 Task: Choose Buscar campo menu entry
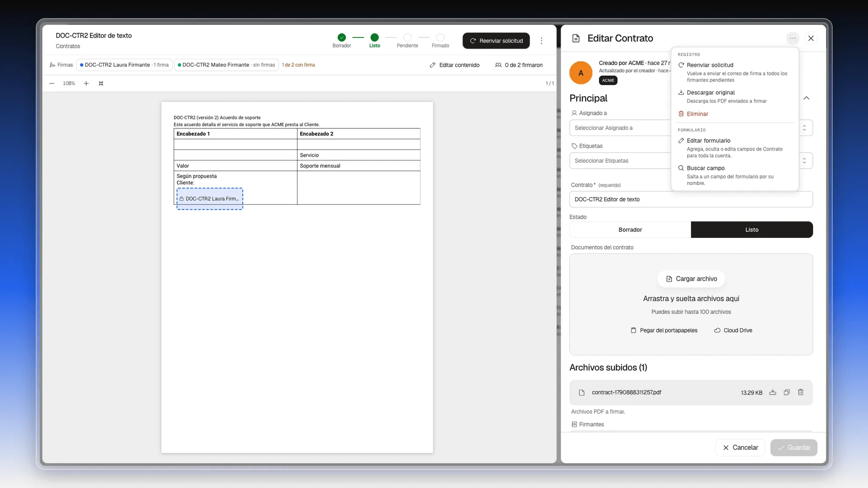coord(734,175)
